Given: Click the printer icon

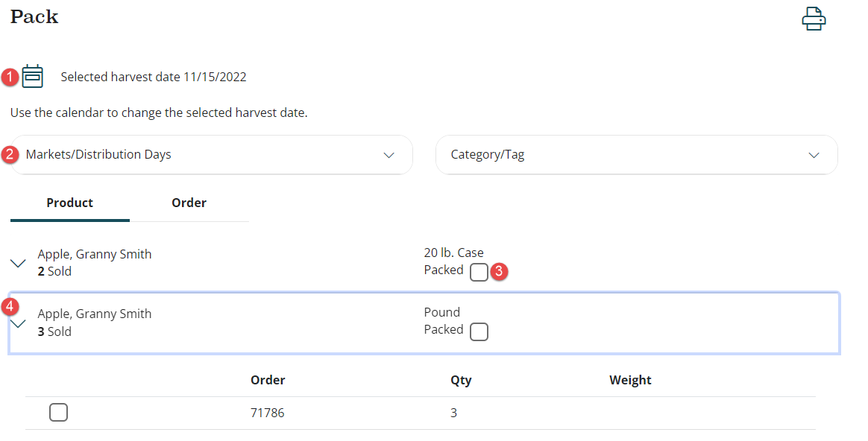Looking at the screenshot, I should tap(814, 19).
